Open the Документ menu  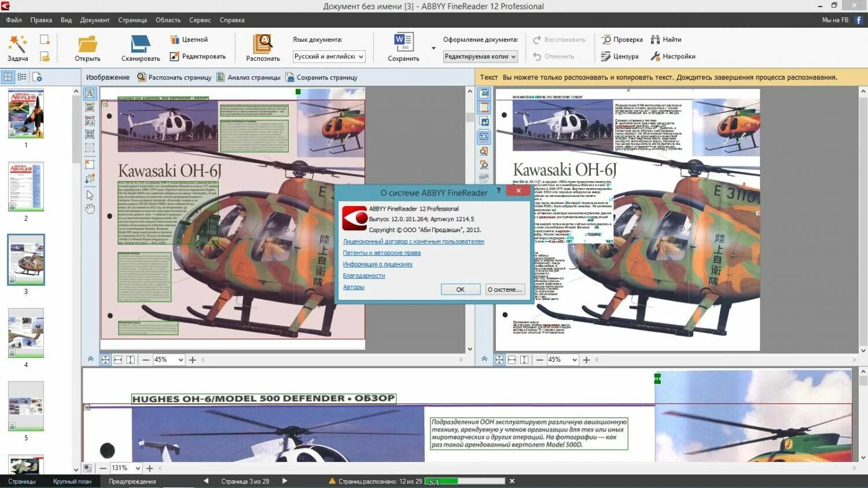coord(95,20)
